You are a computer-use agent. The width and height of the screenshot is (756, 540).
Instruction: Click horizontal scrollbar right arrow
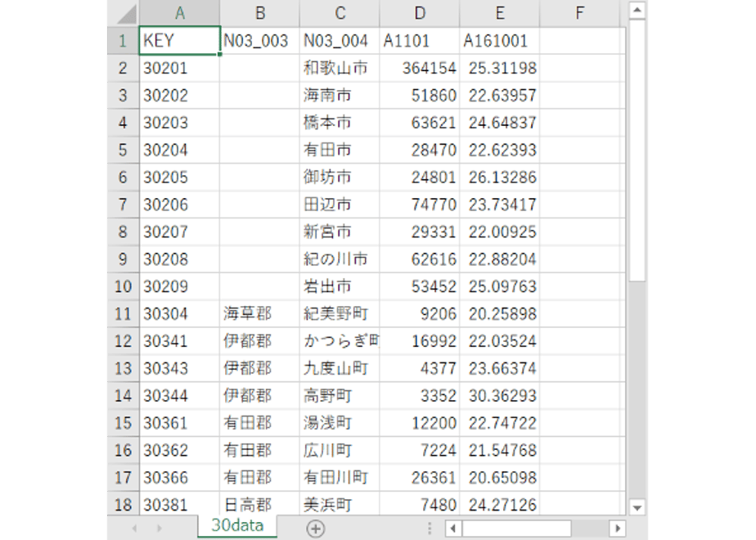click(x=617, y=528)
